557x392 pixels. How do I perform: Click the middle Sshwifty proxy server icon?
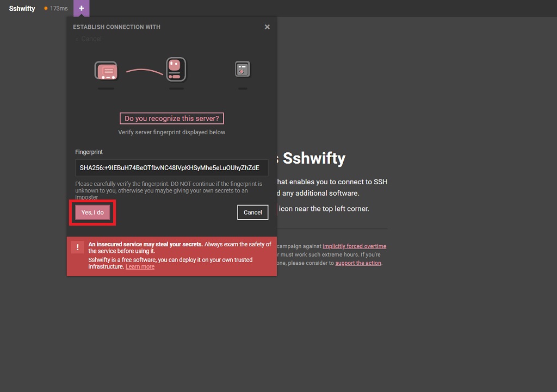[x=176, y=70]
